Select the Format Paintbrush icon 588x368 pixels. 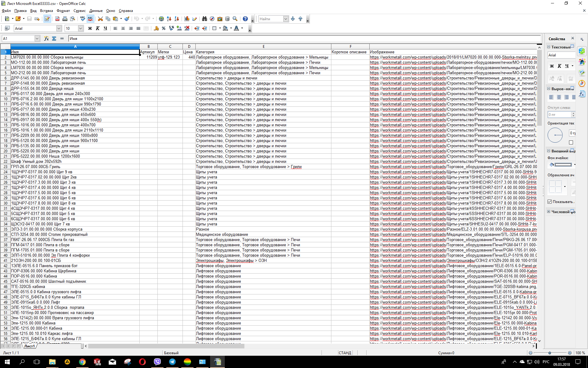click(127, 19)
